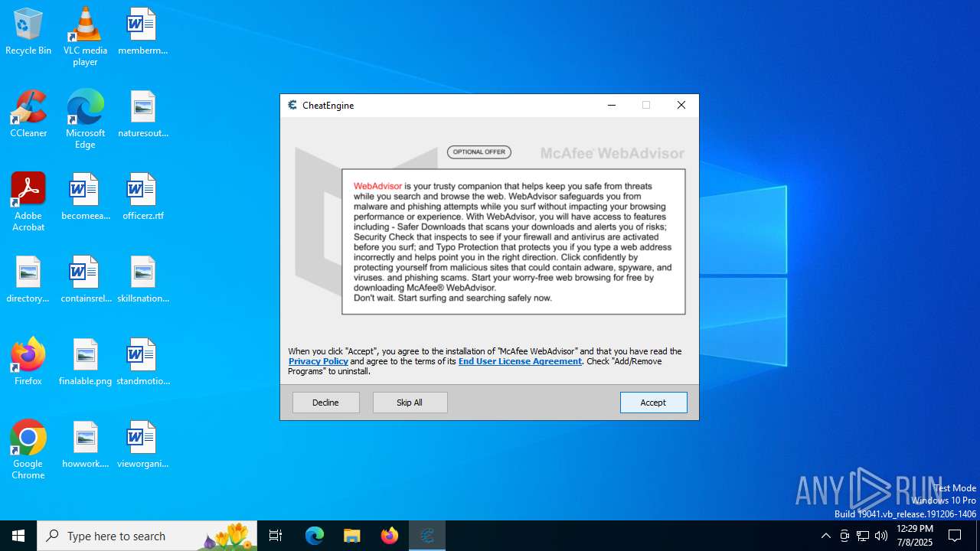The image size is (980, 551).
Task: Open the taskbar clock and date
Action: 915,536
